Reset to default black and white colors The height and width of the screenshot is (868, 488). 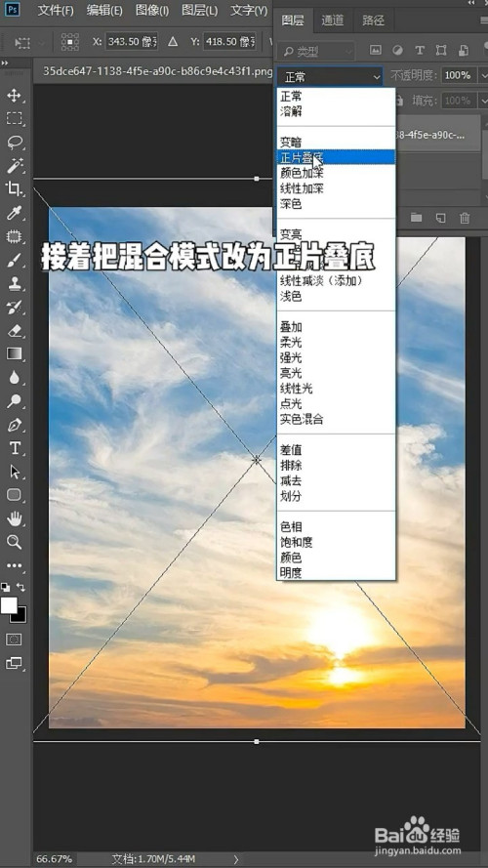point(5,587)
